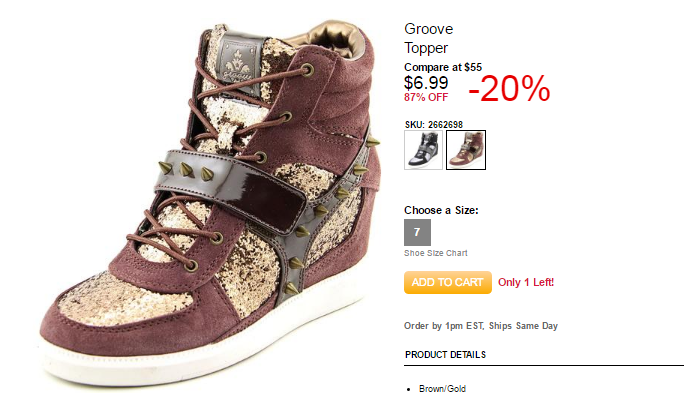Click the Only 1 Left! notice
684x396 pixels.
coord(526,282)
